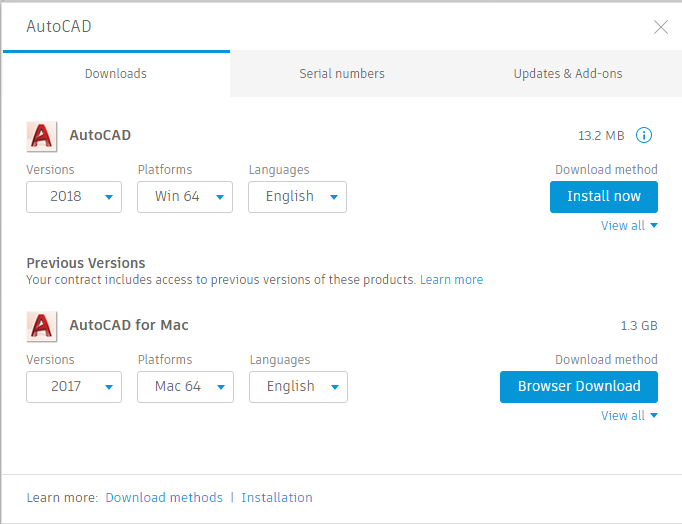
Task: Click the 1.3 GB file size text
Action: [639, 326]
